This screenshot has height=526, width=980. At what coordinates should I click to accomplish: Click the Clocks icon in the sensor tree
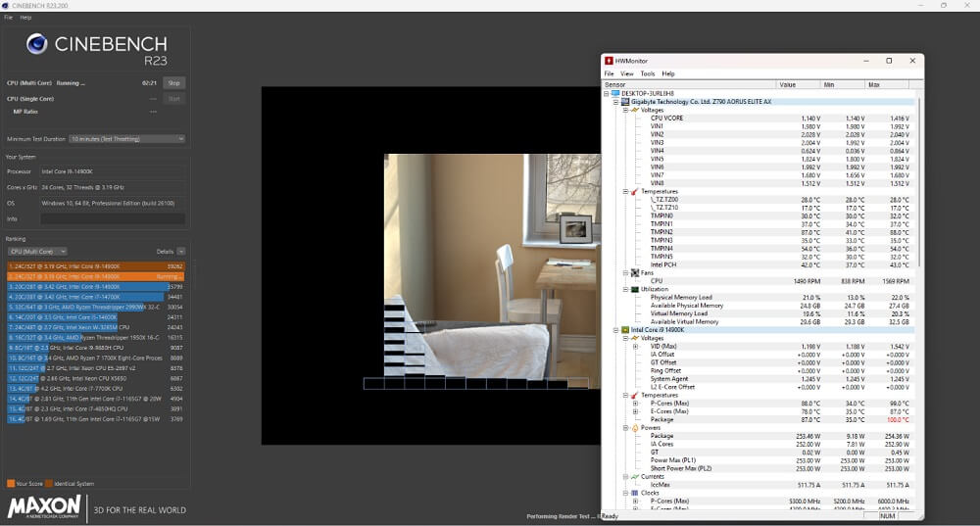634,493
